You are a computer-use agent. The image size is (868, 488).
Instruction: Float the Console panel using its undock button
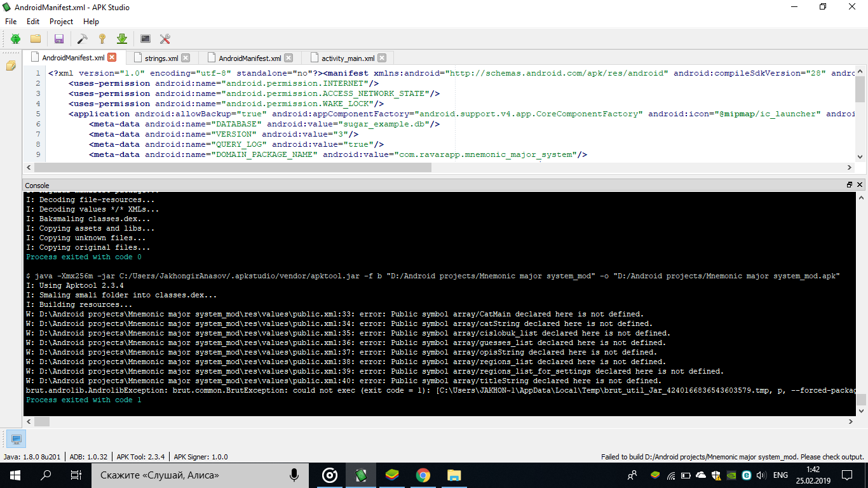coord(850,185)
